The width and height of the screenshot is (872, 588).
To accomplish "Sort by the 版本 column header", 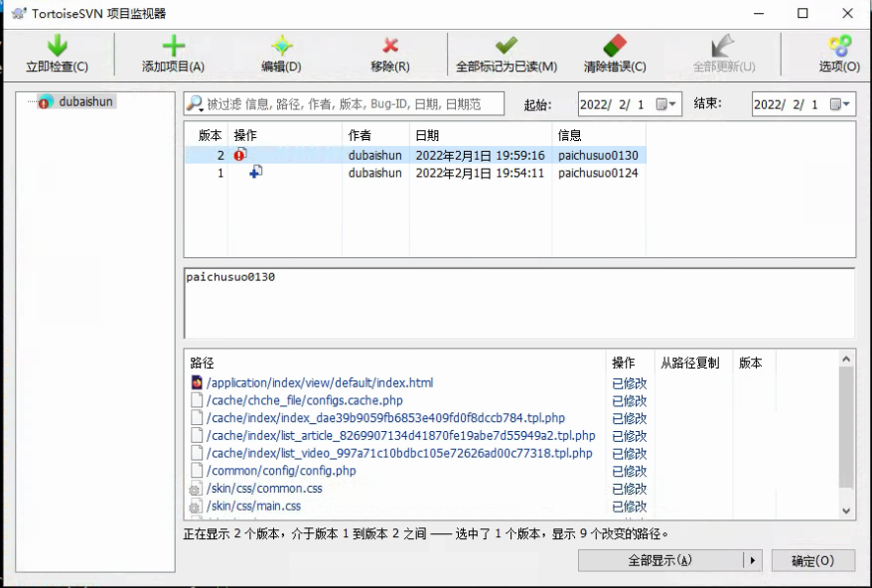I will [x=210, y=135].
